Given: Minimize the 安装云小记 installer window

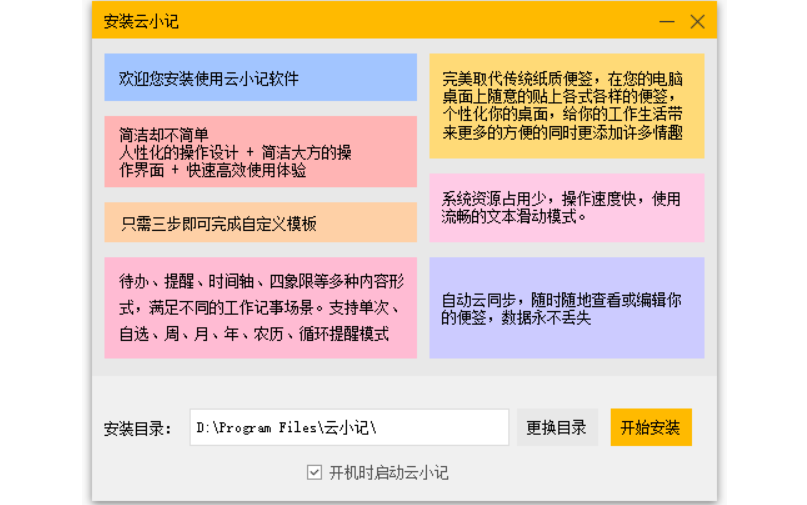Looking at the screenshot, I should click(666, 22).
